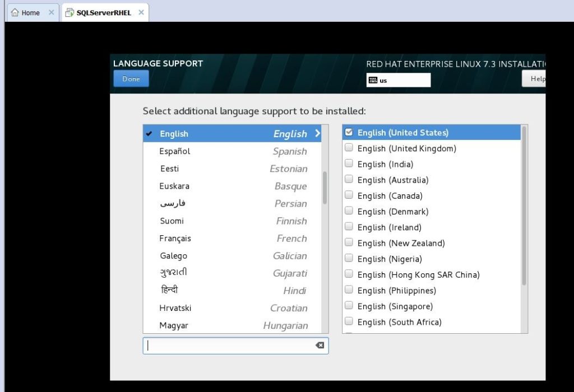Viewport: 574px width, 392px height.
Task: Open the Help button
Action: coord(536,79)
